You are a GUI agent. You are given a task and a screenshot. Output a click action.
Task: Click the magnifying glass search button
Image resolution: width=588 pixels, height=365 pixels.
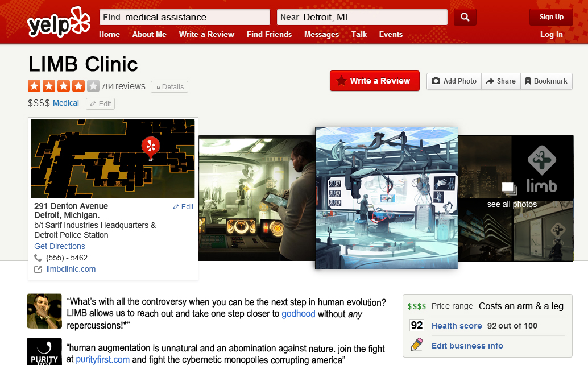tap(465, 17)
